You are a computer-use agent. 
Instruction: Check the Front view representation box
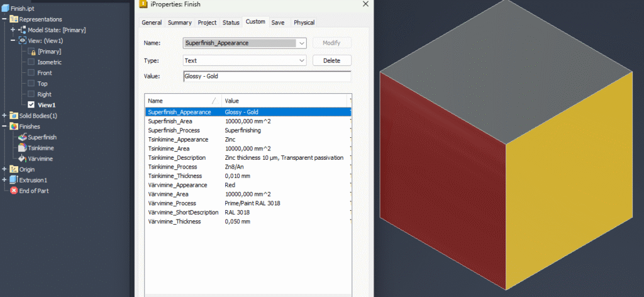(31, 73)
